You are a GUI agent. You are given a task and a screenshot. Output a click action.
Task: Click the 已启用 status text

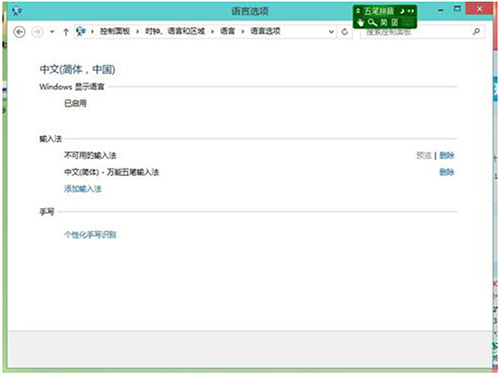point(75,103)
